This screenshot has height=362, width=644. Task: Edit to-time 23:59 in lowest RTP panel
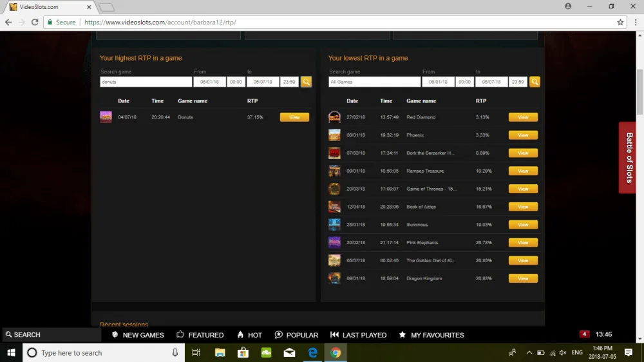[518, 82]
